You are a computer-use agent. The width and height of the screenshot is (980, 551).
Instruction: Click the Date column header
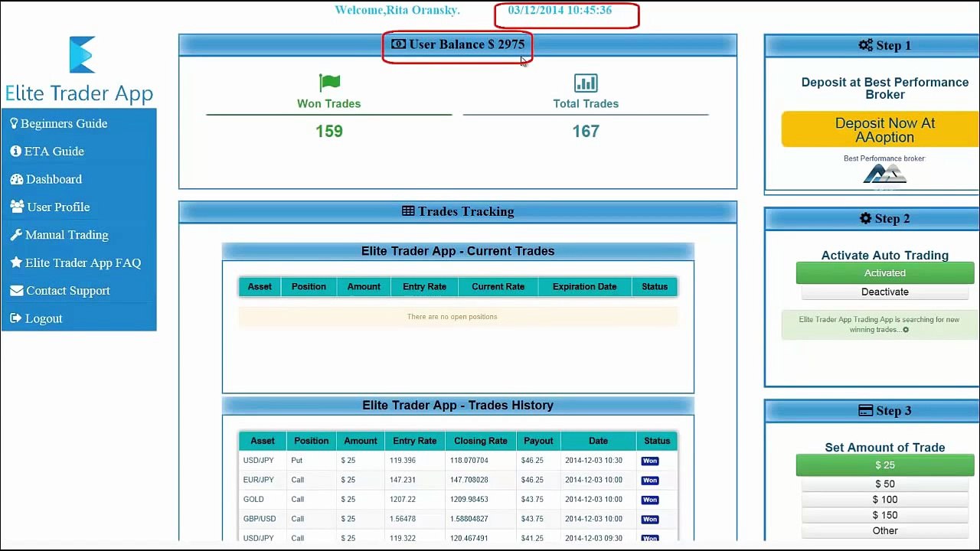click(x=598, y=441)
